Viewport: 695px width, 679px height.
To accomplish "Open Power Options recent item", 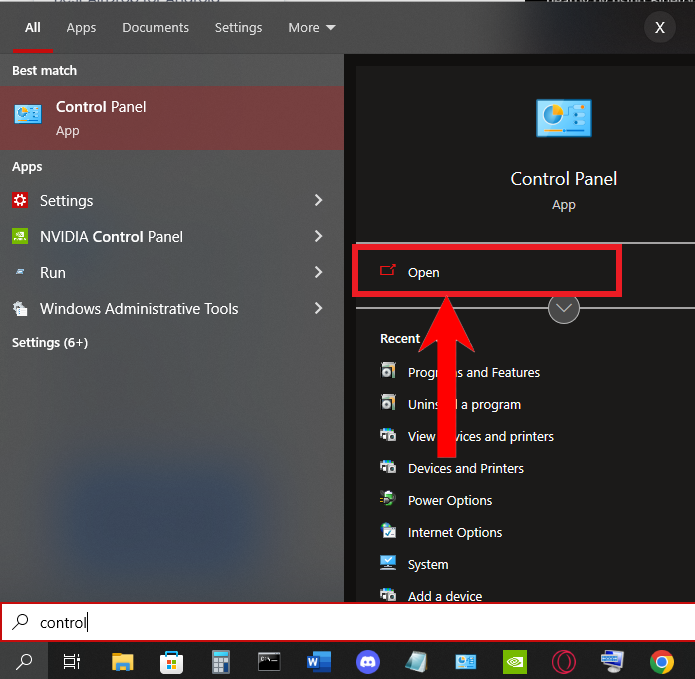I will 450,500.
